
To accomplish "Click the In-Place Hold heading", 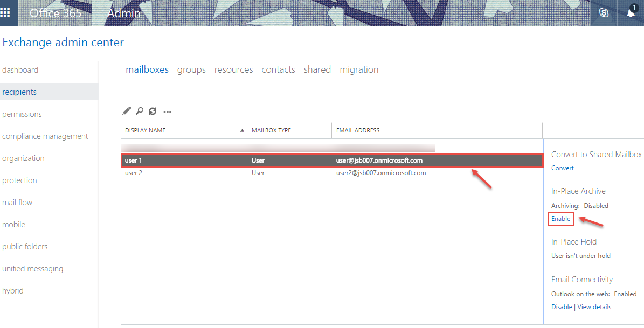I will (x=574, y=242).
